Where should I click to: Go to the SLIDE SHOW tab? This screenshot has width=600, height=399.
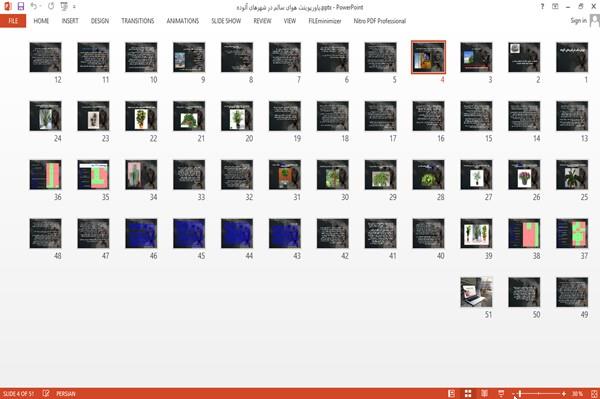pyautogui.click(x=226, y=21)
